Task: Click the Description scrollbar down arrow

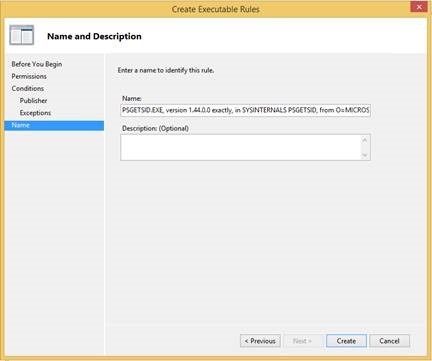Action: pyautogui.click(x=365, y=155)
